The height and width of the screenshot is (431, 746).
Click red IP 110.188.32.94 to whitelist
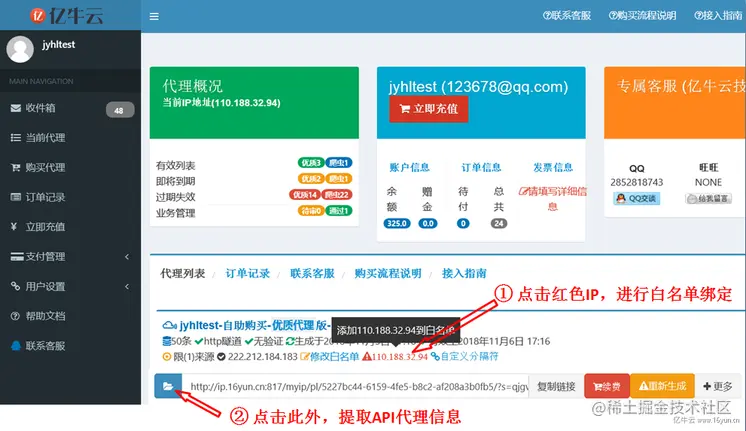(x=395, y=357)
